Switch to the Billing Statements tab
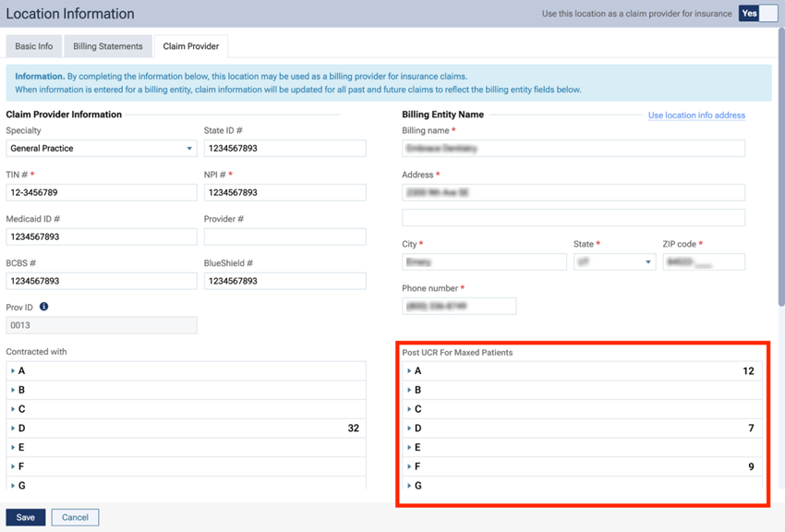The height and width of the screenshot is (532, 785). (108, 46)
